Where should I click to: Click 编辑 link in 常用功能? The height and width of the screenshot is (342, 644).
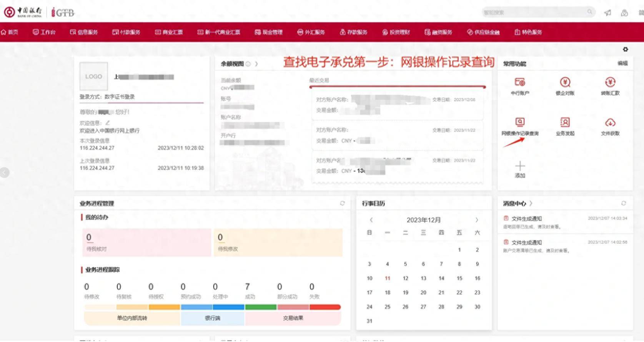tap(622, 63)
